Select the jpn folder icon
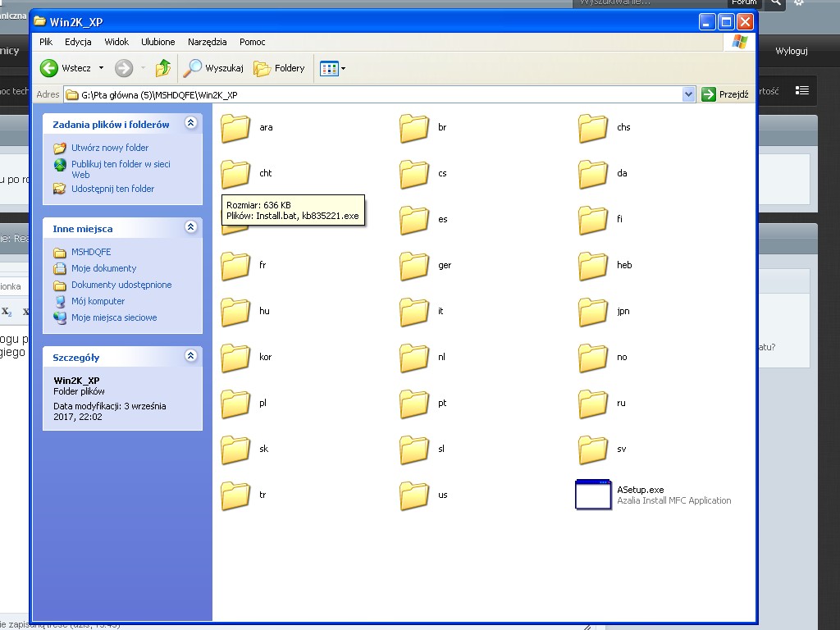Viewport: 840px width, 630px height. click(593, 313)
